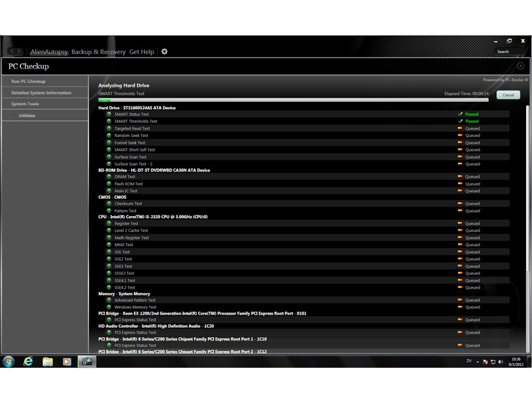Click the volume icon in system tray

coord(500,361)
